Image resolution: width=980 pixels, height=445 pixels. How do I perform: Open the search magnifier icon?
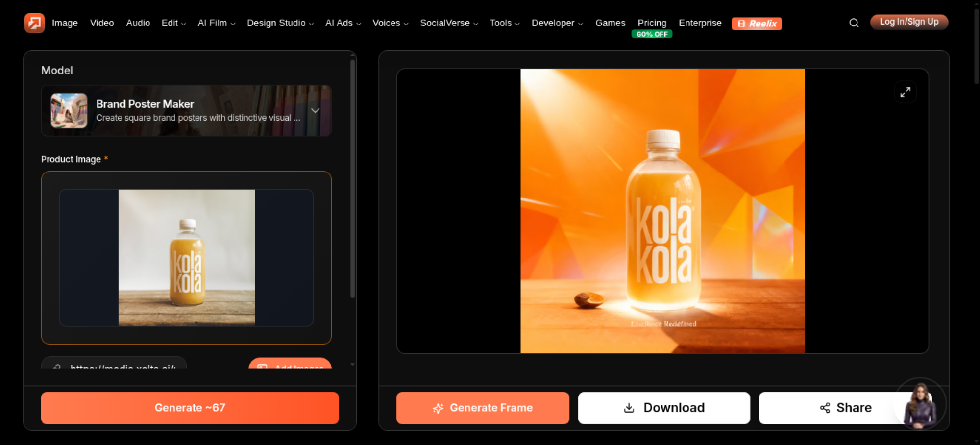click(854, 23)
